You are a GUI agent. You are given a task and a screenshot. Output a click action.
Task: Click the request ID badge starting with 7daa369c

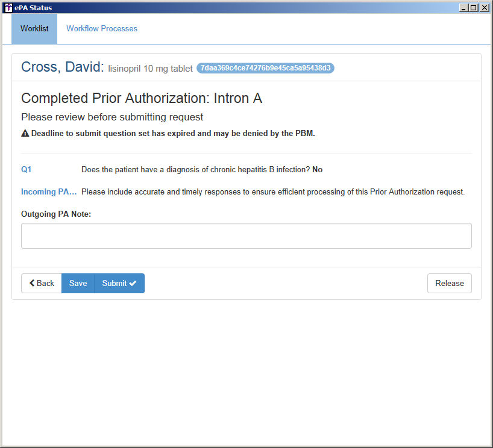pyautogui.click(x=265, y=68)
